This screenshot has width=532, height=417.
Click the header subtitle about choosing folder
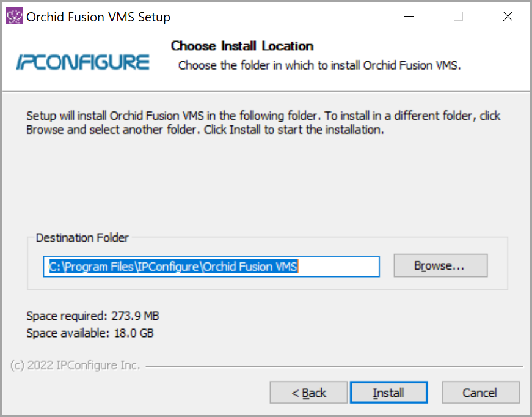click(x=319, y=65)
